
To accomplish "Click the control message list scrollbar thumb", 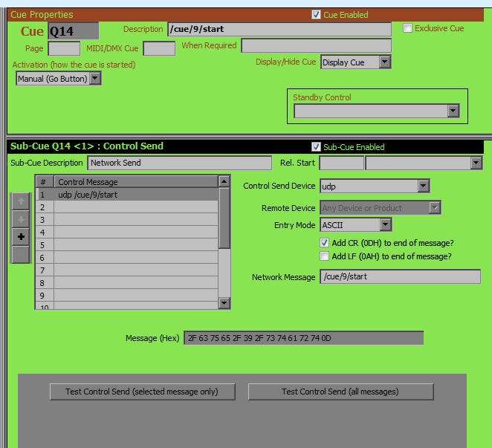I will pos(224,215).
